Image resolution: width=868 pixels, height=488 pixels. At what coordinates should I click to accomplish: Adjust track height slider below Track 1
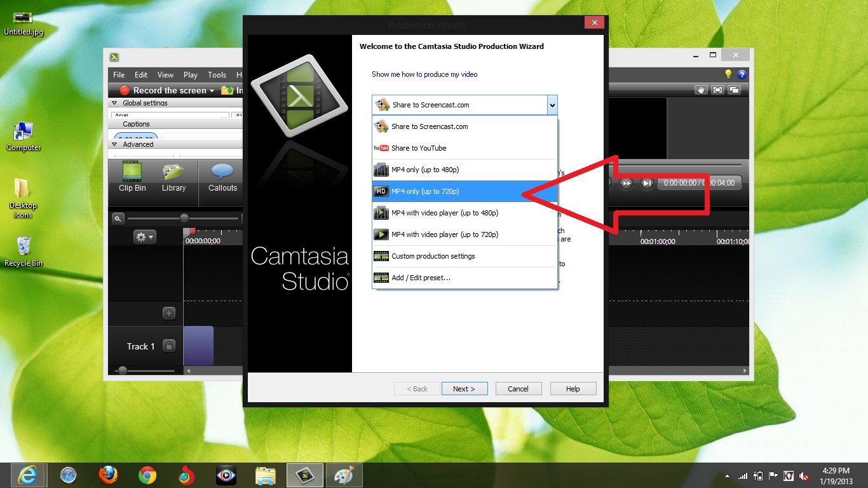point(123,370)
